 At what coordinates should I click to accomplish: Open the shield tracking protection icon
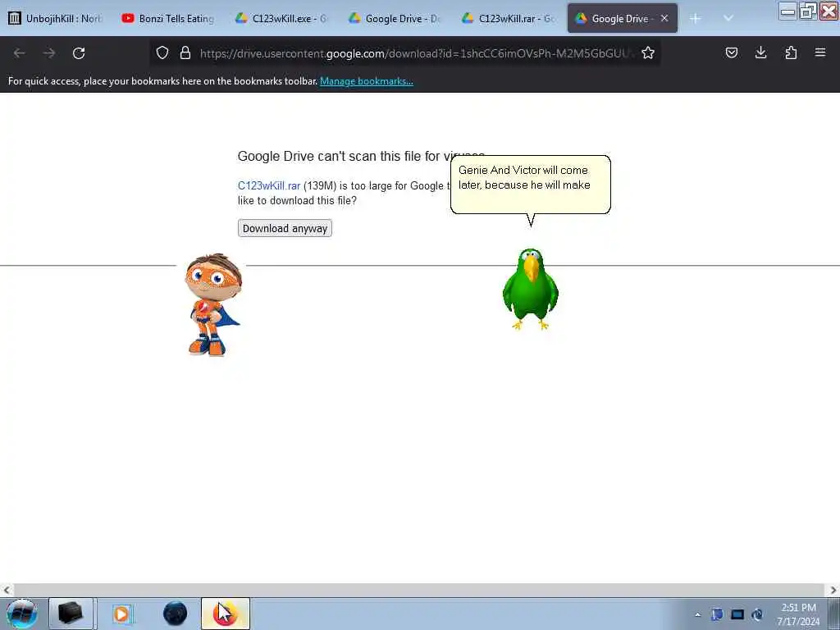tap(162, 52)
